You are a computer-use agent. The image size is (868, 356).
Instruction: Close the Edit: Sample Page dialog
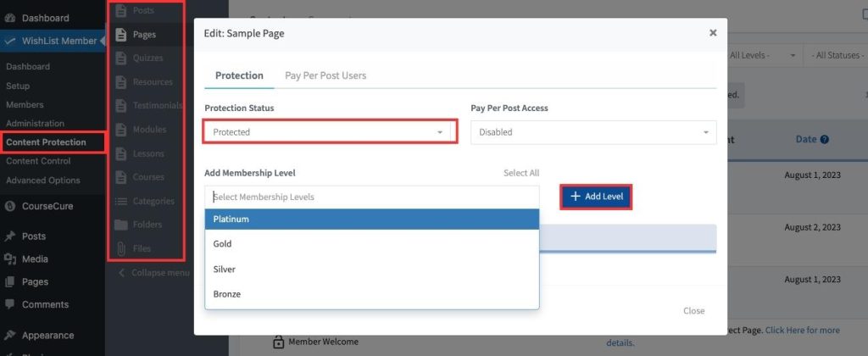[x=713, y=33]
